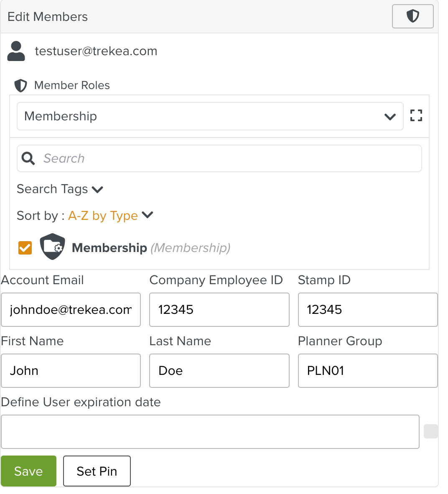Screen dimensions: 448x494
Task: Click the small gray expiration date button
Action: coord(430,431)
